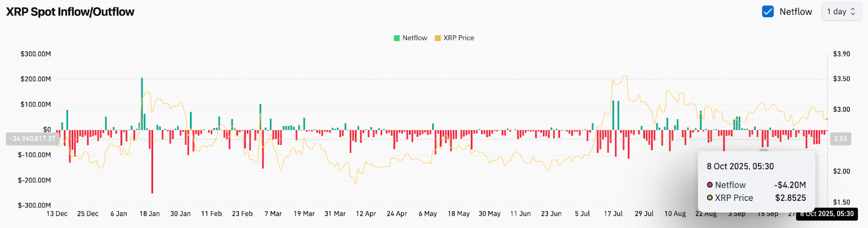Click the red Netflow marker in tooltip
Image resolution: width=868 pixels, height=228 pixels.
pyautogui.click(x=710, y=185)
